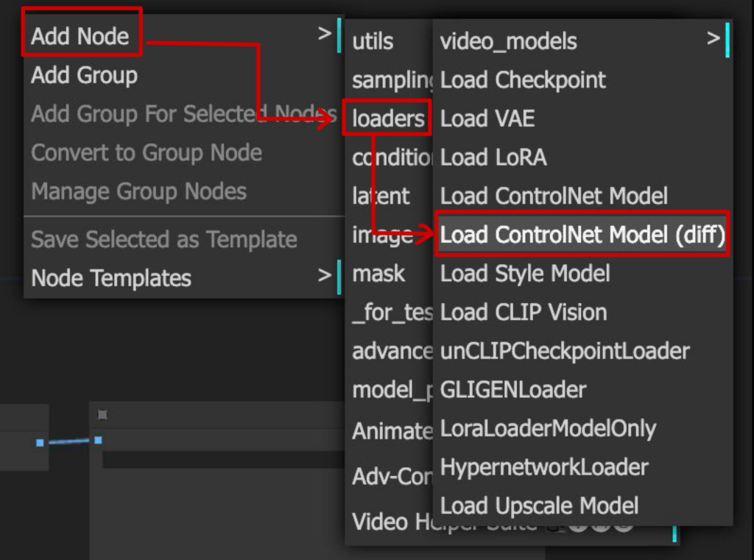Choose Load ControlNet Model (diff)

582,235
